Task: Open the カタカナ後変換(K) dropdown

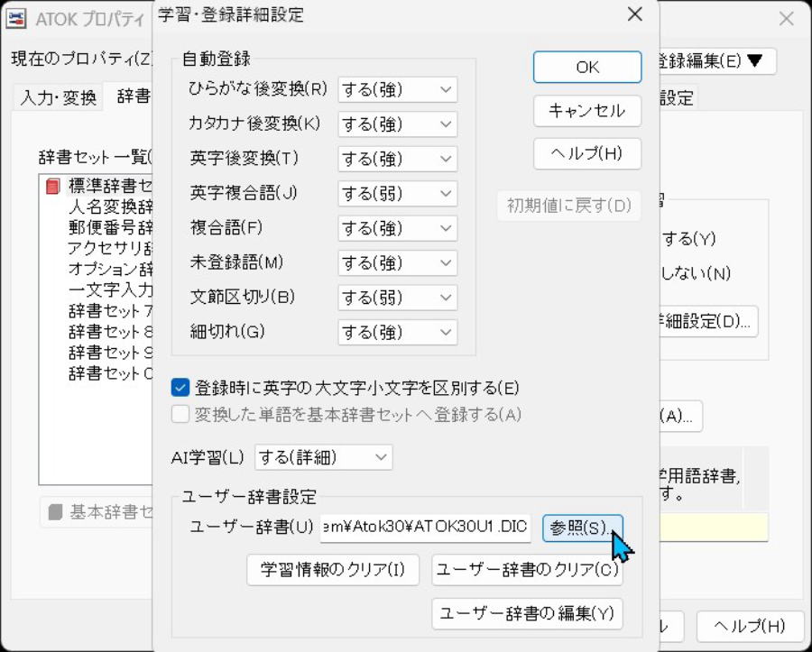Action: [397, 124]
